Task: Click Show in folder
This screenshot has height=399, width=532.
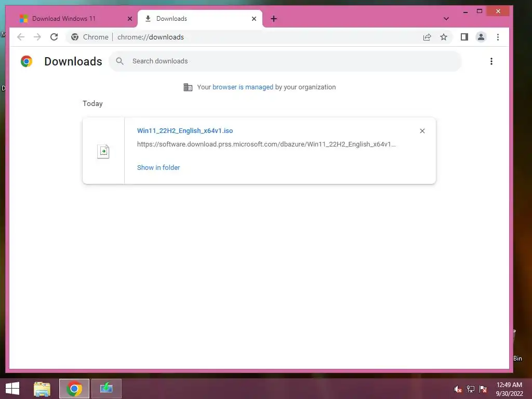Action: point(158,168)
